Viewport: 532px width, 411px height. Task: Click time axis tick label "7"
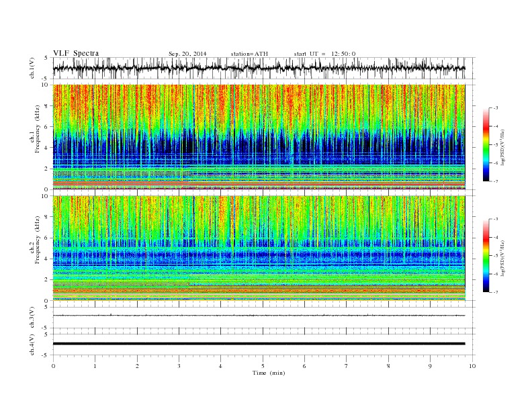347,366
